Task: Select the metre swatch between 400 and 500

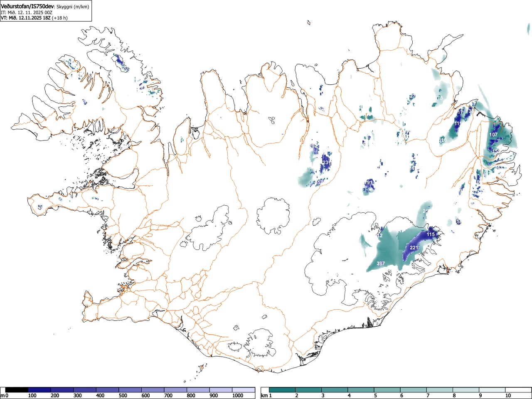Action: [108, 390]
